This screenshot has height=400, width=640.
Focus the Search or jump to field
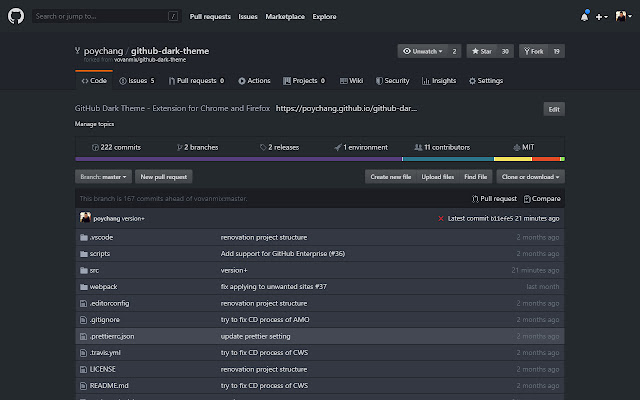pos(107,16)
